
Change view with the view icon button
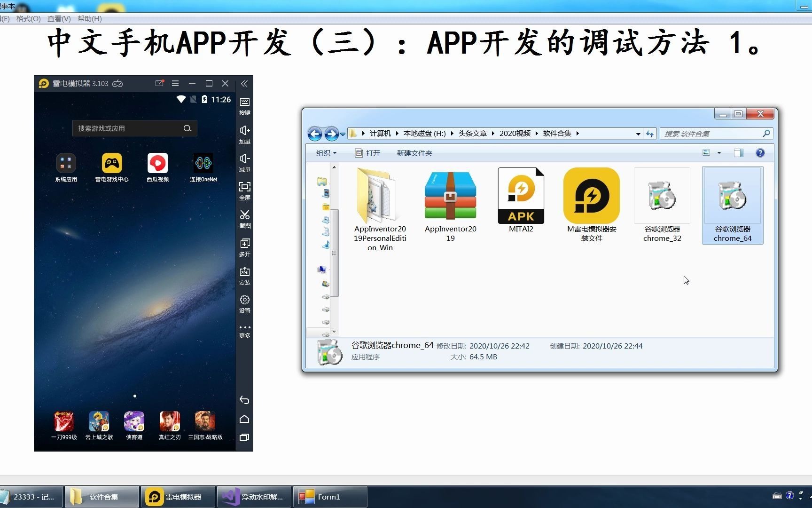(706, 152)
